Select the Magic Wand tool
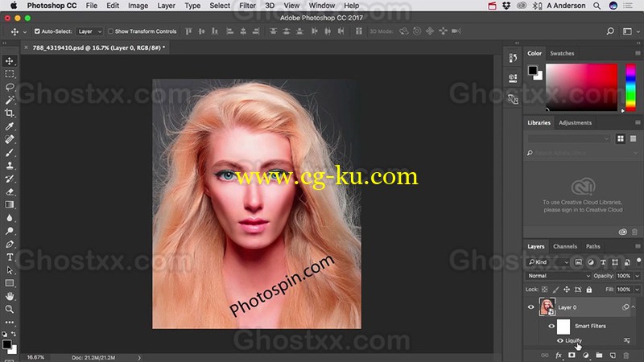 [10, 100]
